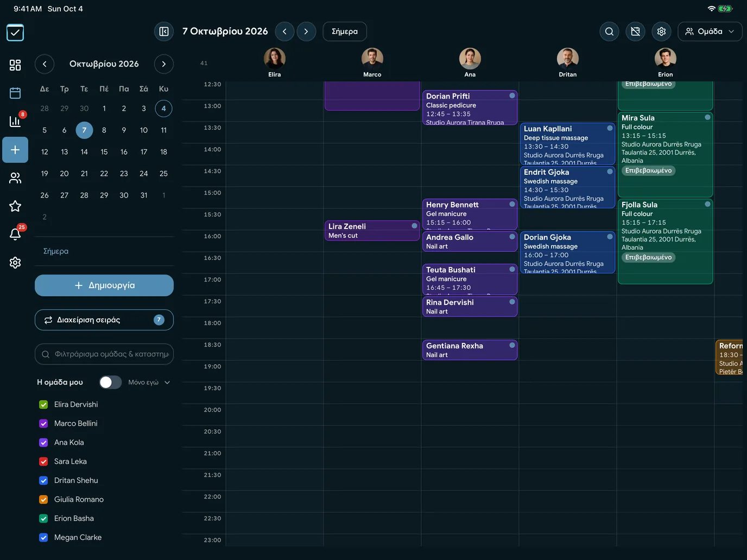This screenshot has width=747, height=560.
Task: Go to previous month in mini calendar
Action: (45, 64)
